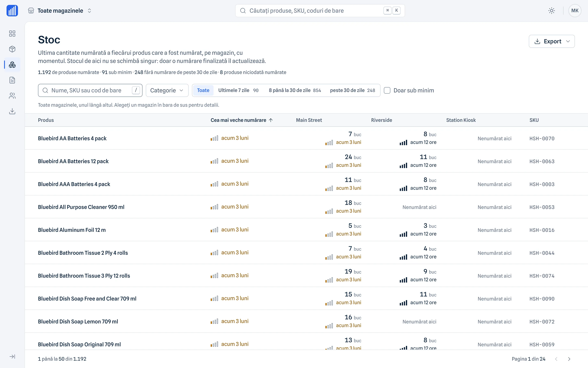Click the store icon beside Toate magazinele

click(x=31, y=11)
